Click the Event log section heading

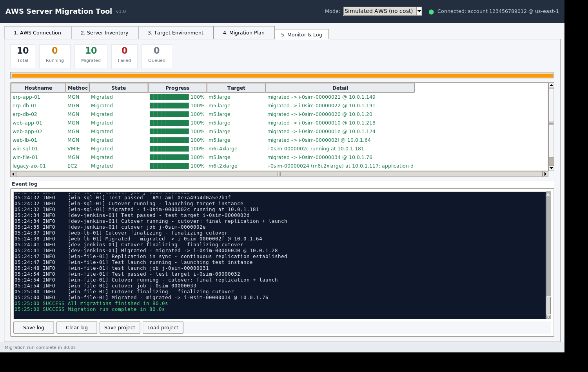coord(25,184)
